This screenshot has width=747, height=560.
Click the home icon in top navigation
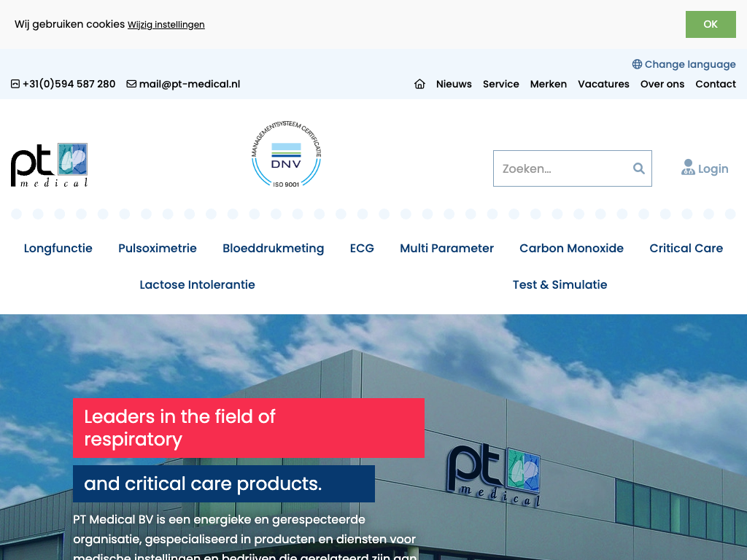(x=419, y=84)
